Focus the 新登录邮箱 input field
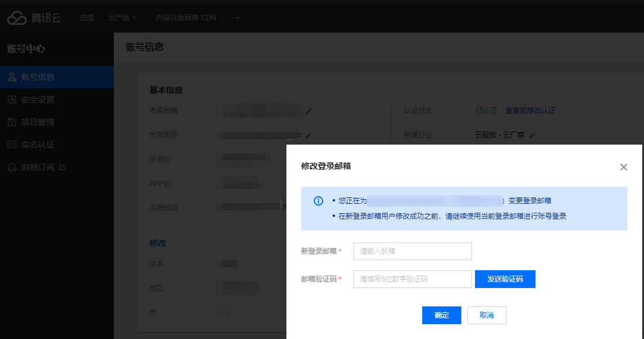The width and height of the screenshot is (644, 339). (412, 251)
